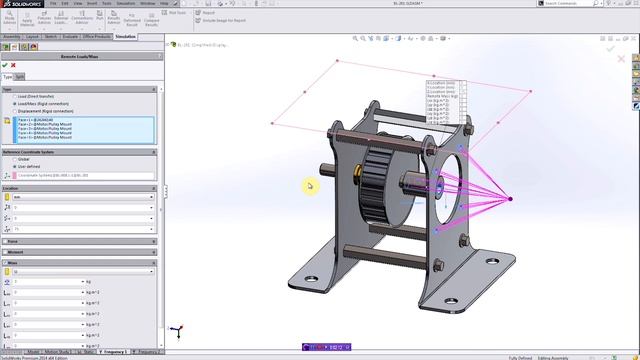The image size is (640, 360).
Task: Select Load (Direct transfer) radio option
Action: pos(15,97)
